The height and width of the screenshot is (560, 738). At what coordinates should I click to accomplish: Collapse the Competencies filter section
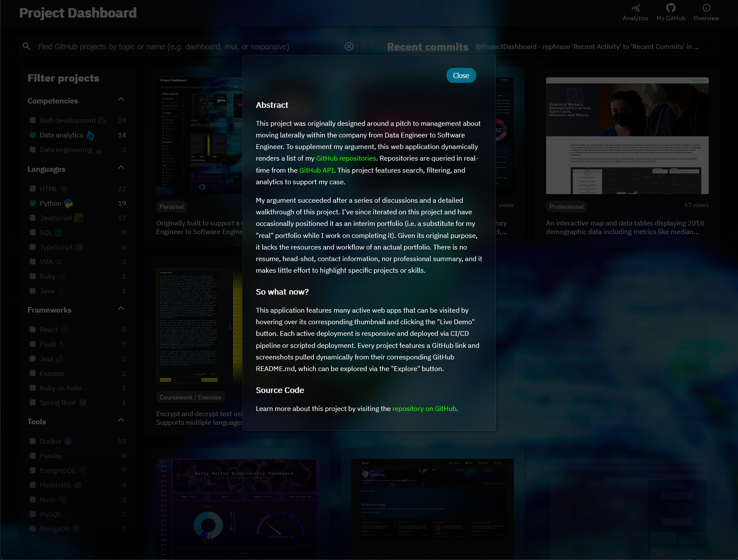coord(121,100)
